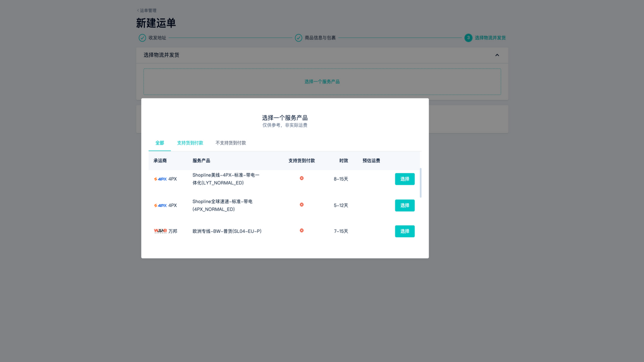The image size is (644, 362).
Task: Click red cross icon in 欧洲专线 row
Action: 302,231
